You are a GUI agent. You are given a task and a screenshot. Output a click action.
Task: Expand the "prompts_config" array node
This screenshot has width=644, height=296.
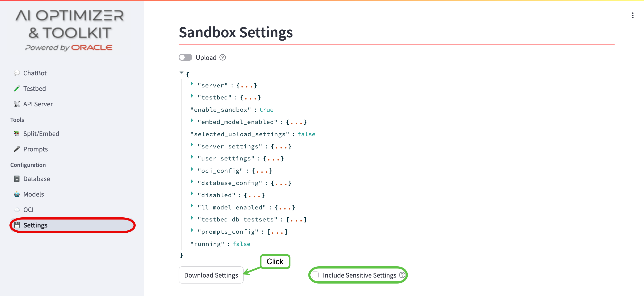pos(192,230)
